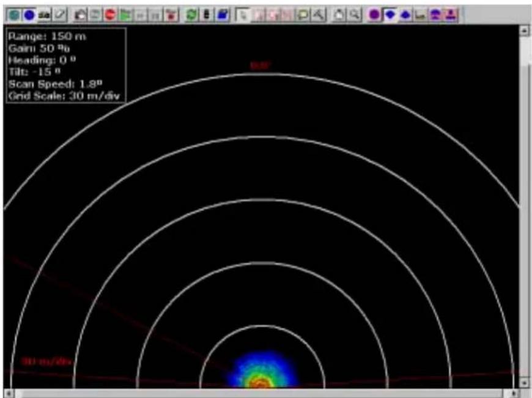The image size is (532, 398).
Task: Click the black binoculars-like icon beside blue circle
Action: point(45,15)
